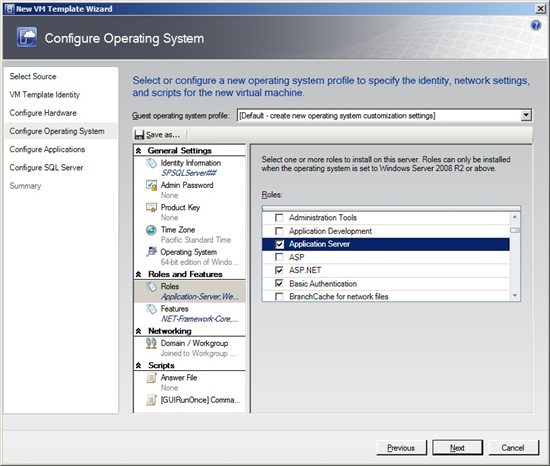The image size is (550, 466).
Task: Go to the Configure SQL Server step
Action: pos(46,168)
